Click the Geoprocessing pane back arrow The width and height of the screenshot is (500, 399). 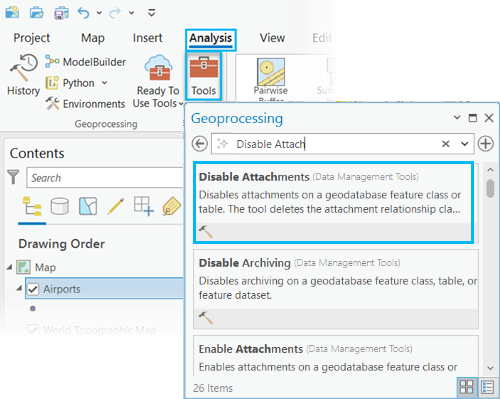[x=200, y=144]
